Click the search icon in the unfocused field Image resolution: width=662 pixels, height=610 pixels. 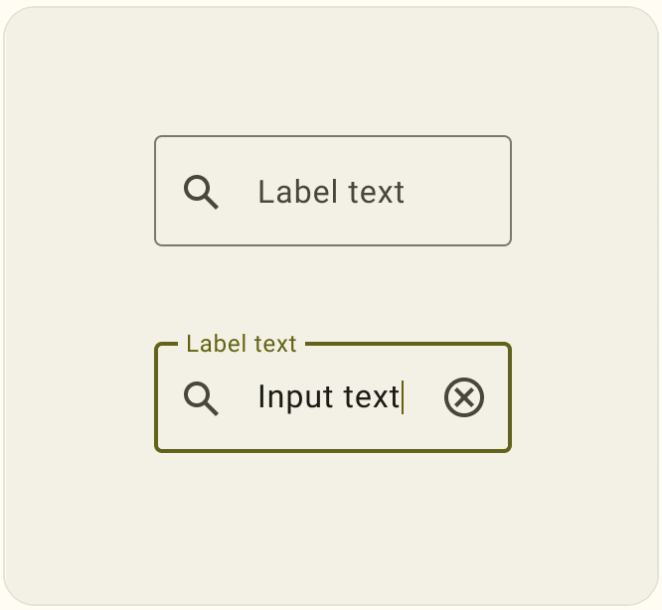[201, 191]
